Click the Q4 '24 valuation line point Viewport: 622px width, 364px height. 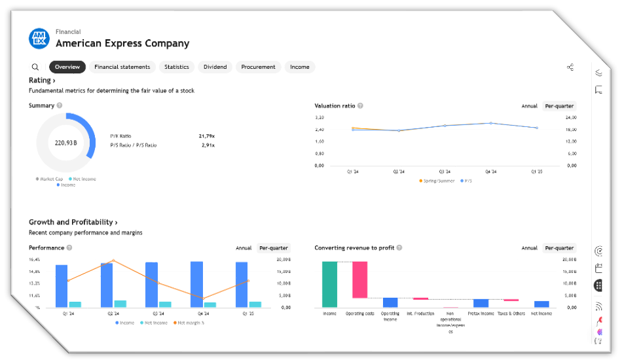pos(490,123)
